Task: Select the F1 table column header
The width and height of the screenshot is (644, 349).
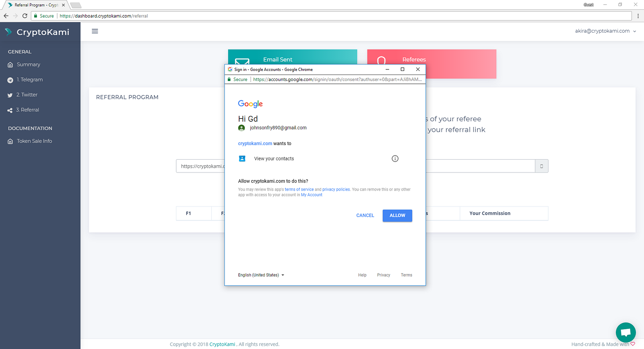Action: [194, 214]
